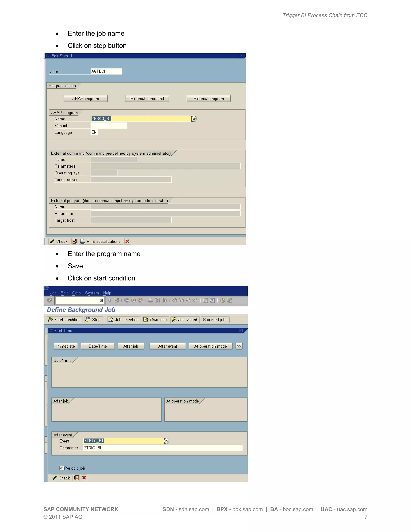Click save disk icon in Start Time dialog
The width and height of the screenshot is (411, 532).
(77, 478)
